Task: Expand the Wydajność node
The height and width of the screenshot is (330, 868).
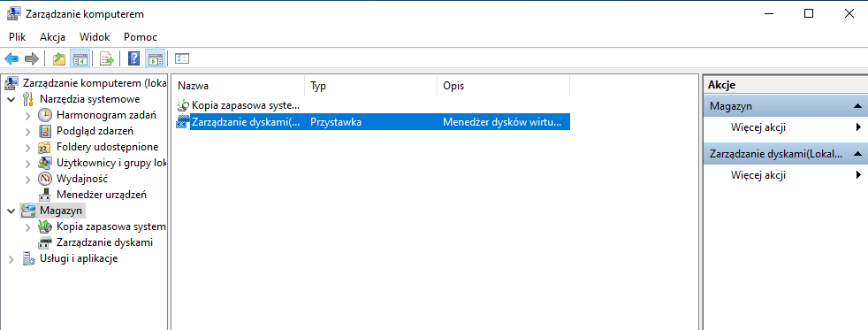Action: click(x=28, y=180)
